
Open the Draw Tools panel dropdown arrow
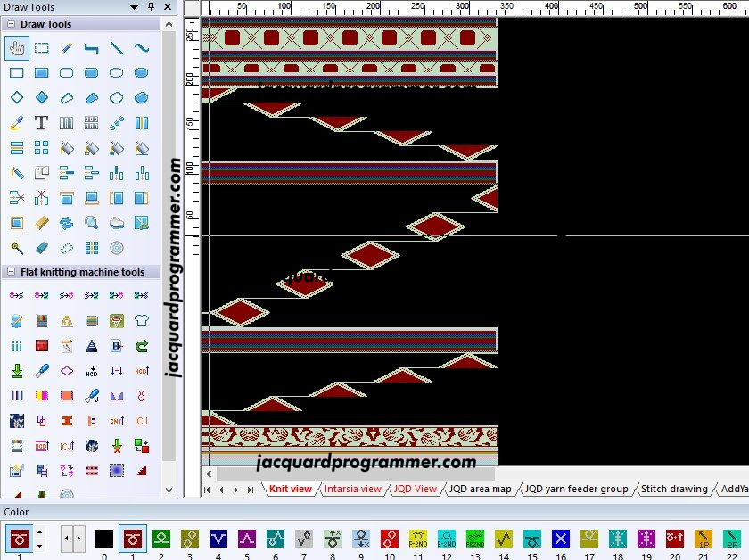[135, 7]
